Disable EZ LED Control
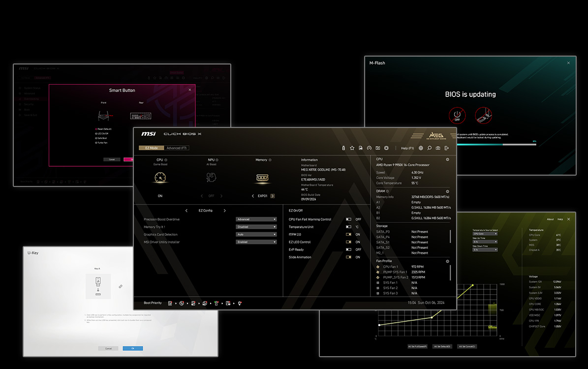The width and height of the screenshot is (588, 369). pyautogui.click(x=348, y=242)
